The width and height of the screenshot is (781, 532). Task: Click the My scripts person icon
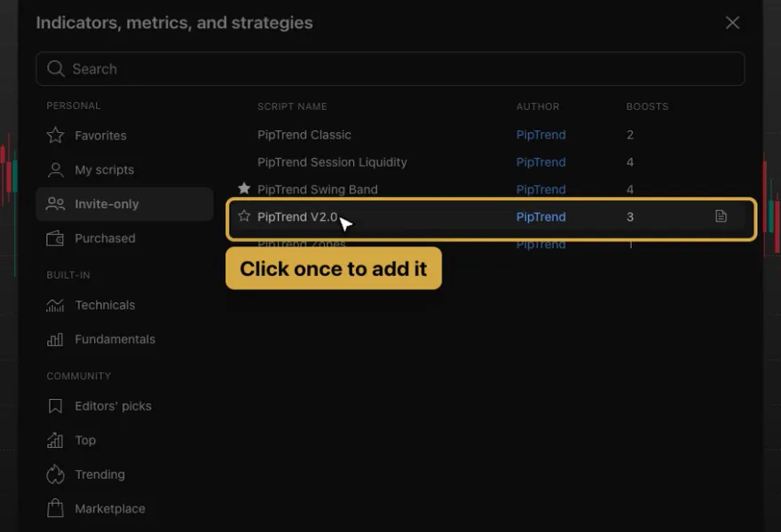tap(55, 169)
